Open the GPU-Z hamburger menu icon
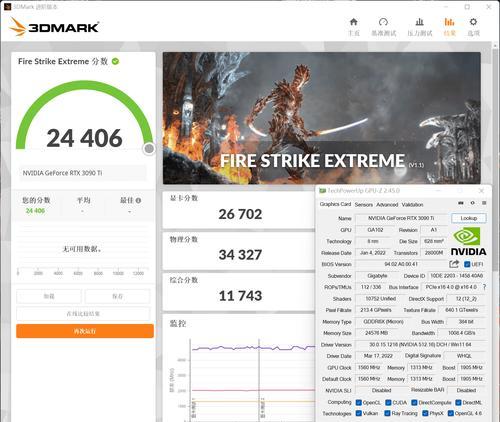500x422 pixels. pos(484,203)
